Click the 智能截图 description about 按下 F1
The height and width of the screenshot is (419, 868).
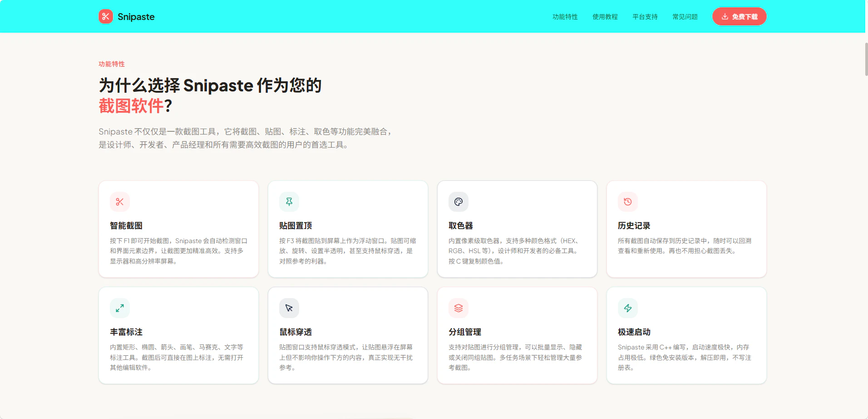(178, 251)
